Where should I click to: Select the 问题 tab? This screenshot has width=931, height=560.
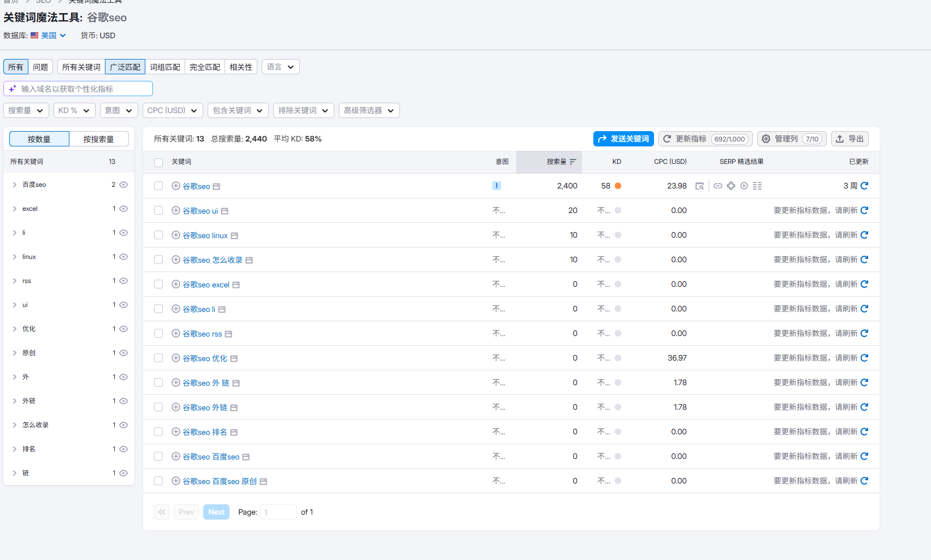pos(40,67)
